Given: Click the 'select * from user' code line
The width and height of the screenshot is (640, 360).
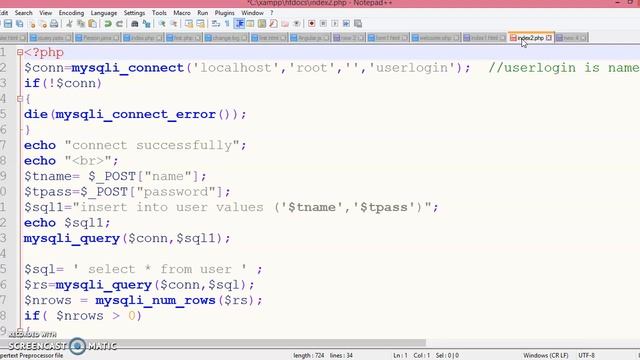Looking at the screenshot, I should click(x=143, y=269).
